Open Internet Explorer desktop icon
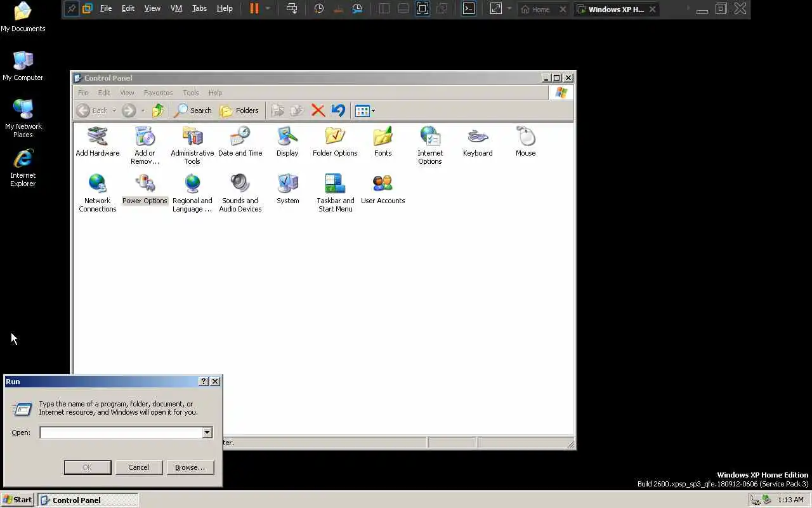The width and height of the screenshot is (812, 508). 23,167
